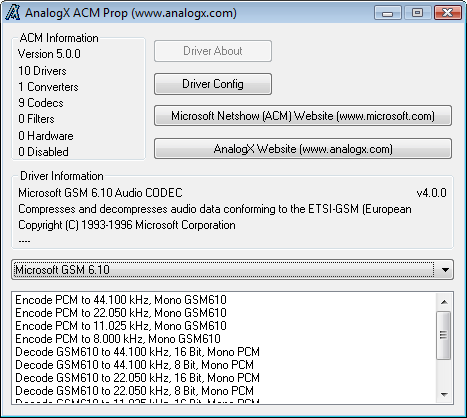The image size is (467, 418).
Task: Click the AnalogX app icon in title bar
Action: coord(13,13)
